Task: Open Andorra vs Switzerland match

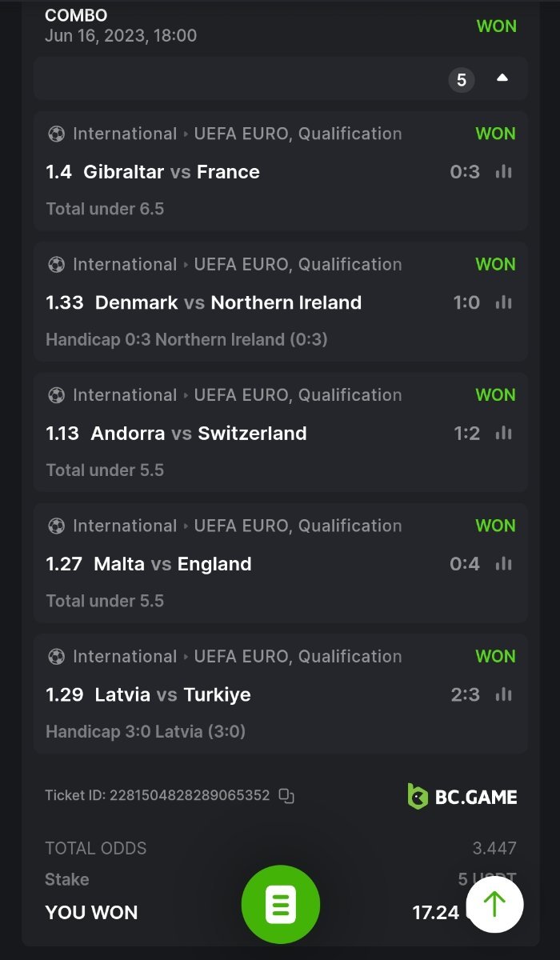Action: click(198, 434)
